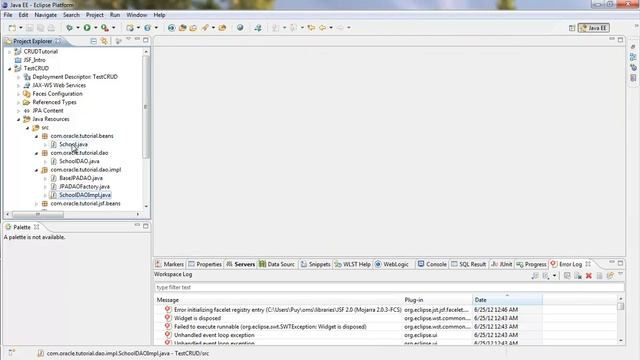Click the Open Perspective icon
The width and height of the screenshot is (640, 360).
[572, 28]
